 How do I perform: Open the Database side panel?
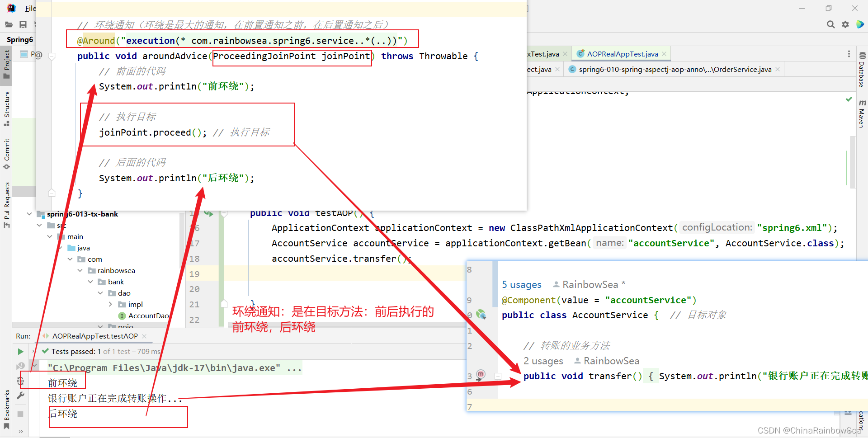coord(862,69)
